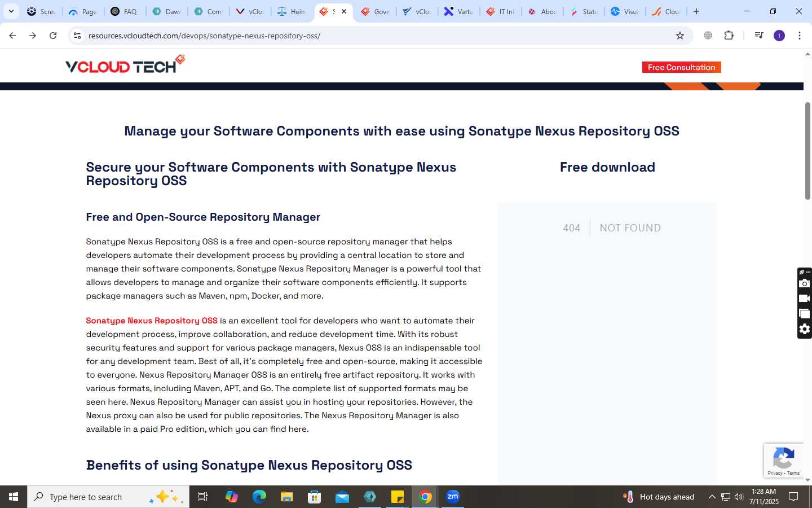Switch to the FAQ tab
Image resolution: width=812 pixels, height=508 pixels.
click(x=125, y=11)
